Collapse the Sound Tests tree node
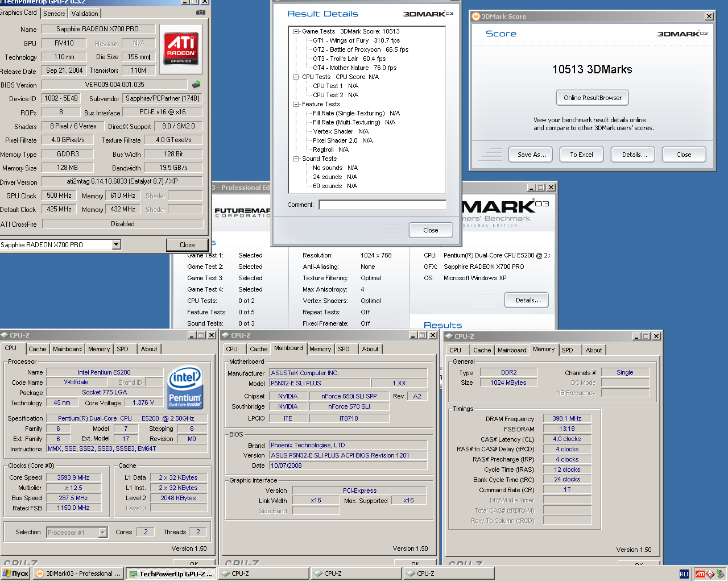The image size is (728, 582). point(296,159)
